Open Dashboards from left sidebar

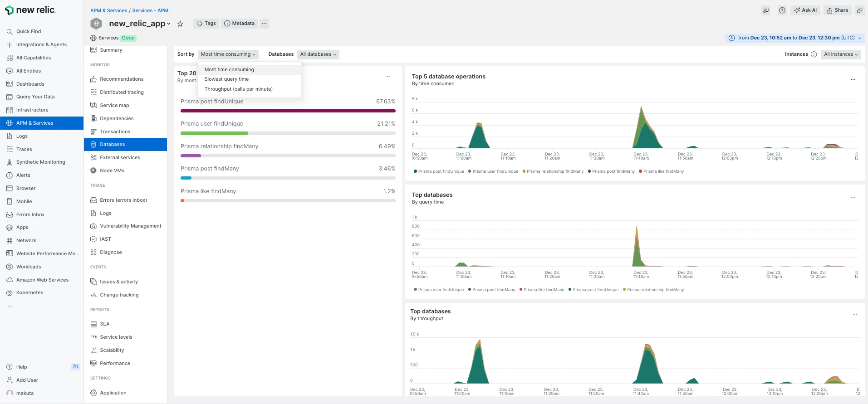click(x=30, y=84)
